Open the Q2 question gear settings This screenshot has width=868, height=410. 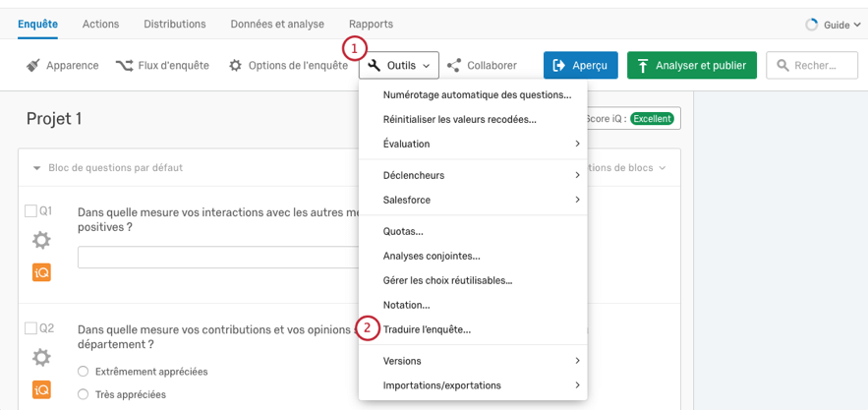click(41, 357)
